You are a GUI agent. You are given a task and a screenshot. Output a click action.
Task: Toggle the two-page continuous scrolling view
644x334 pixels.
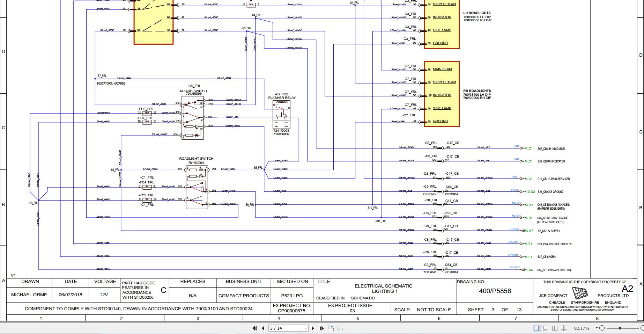tap(564, 328)
